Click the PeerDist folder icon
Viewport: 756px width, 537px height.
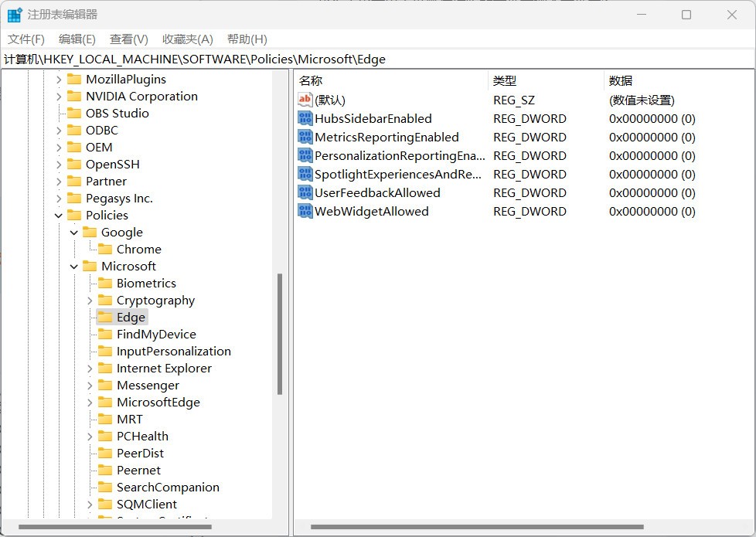105,453
